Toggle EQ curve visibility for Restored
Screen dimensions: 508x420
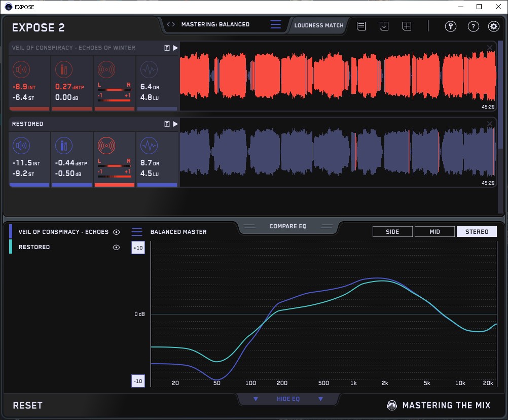point(117,247)
